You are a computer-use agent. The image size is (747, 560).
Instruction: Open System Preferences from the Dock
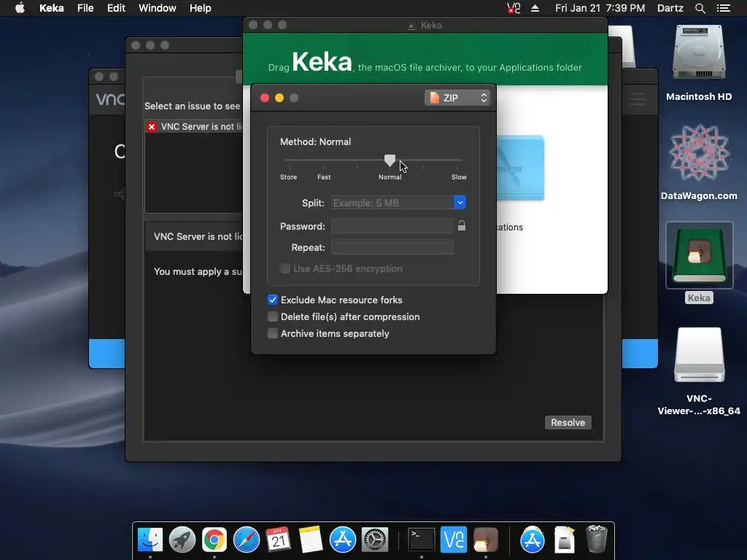coord(375,540)
